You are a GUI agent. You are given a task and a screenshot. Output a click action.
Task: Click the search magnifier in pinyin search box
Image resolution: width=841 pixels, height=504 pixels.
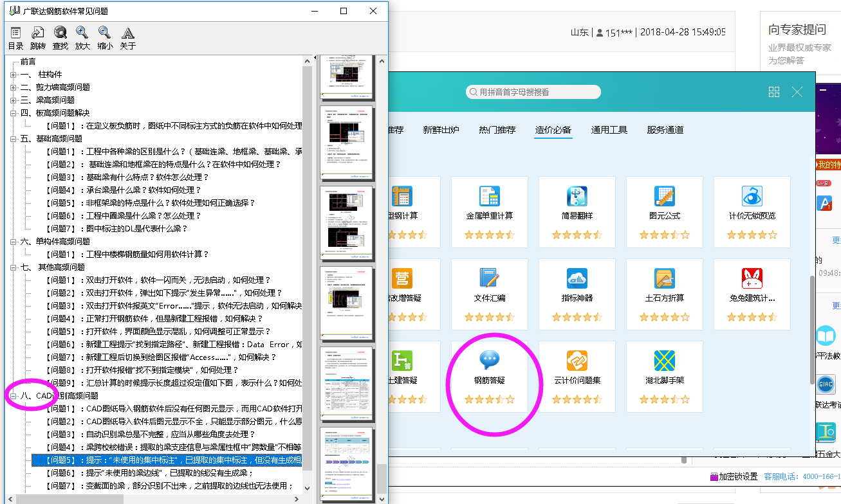474,93
